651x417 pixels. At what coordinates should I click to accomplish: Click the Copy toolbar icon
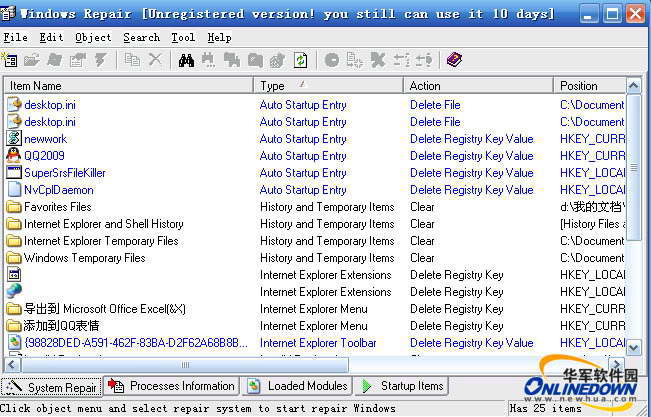[x=132, y=60]
